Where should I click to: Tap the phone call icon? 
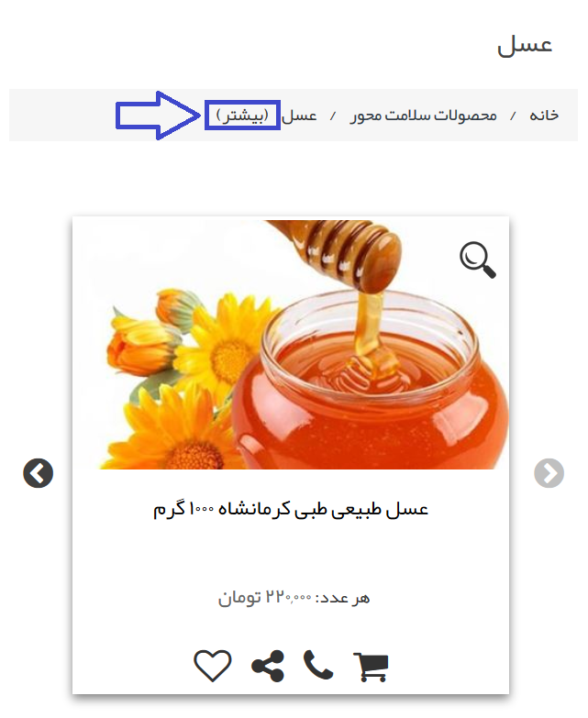point(318,665)
